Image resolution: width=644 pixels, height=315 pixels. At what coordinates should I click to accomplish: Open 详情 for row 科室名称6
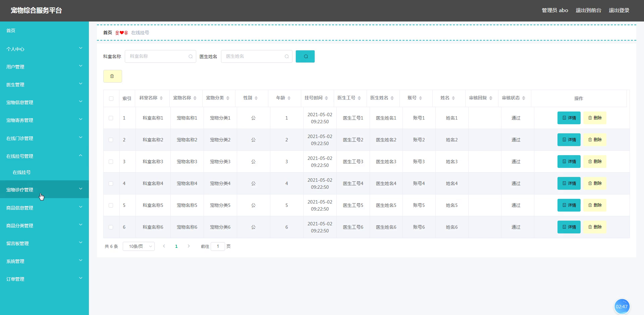tap(569, 227)
